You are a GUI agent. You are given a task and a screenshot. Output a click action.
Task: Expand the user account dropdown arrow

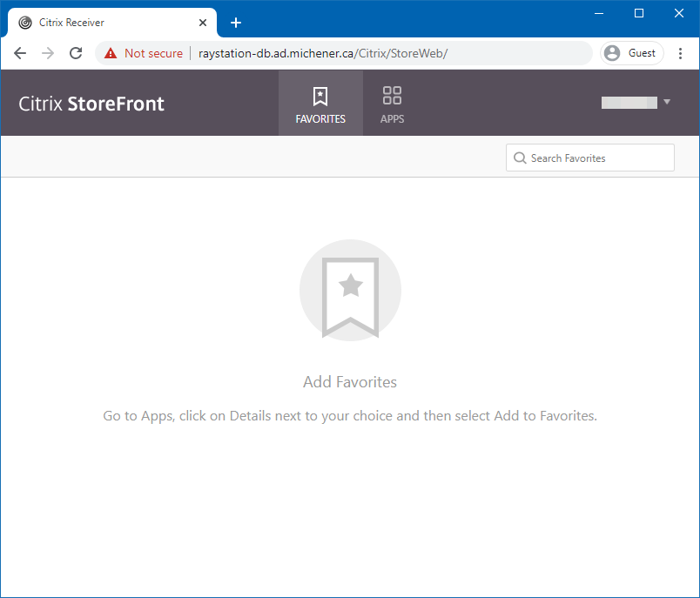667,102
